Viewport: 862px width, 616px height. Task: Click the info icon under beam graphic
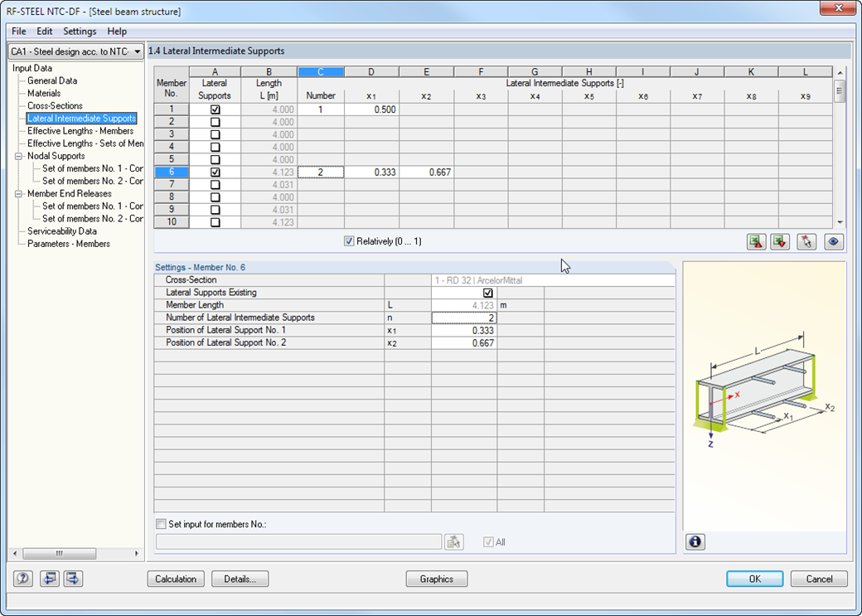(x=695, y=541)
